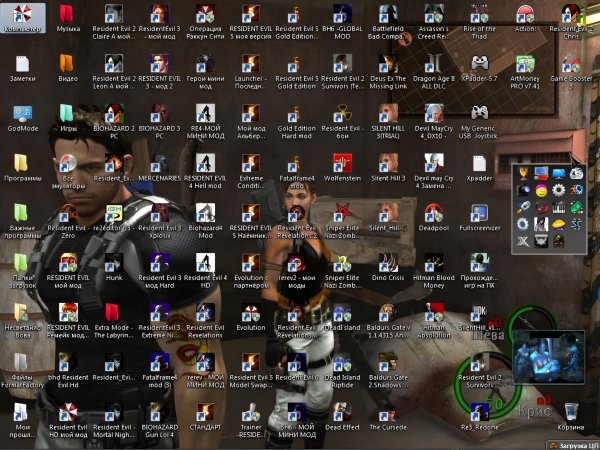
Task: Open the Папки загрузок folder
Action: pos(23,271)
